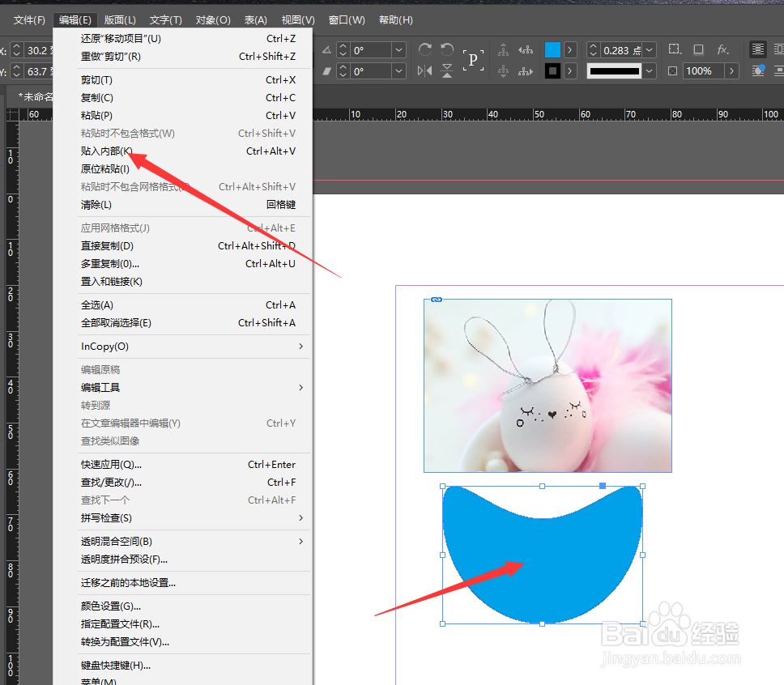The width and height of the screenshot is (784, 685).
Task: Click the select content icon
Action: (504, 71)
